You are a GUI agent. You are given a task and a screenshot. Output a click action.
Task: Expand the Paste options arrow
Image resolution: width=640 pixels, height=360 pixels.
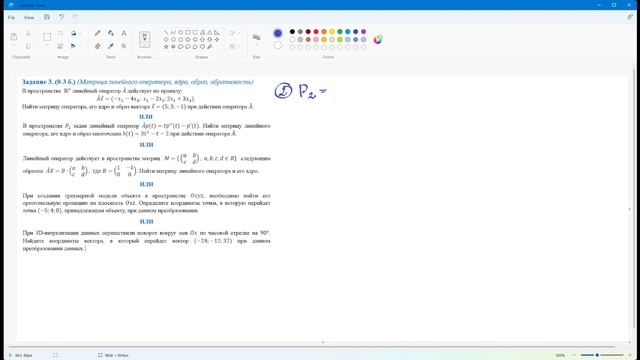point(13,45)
